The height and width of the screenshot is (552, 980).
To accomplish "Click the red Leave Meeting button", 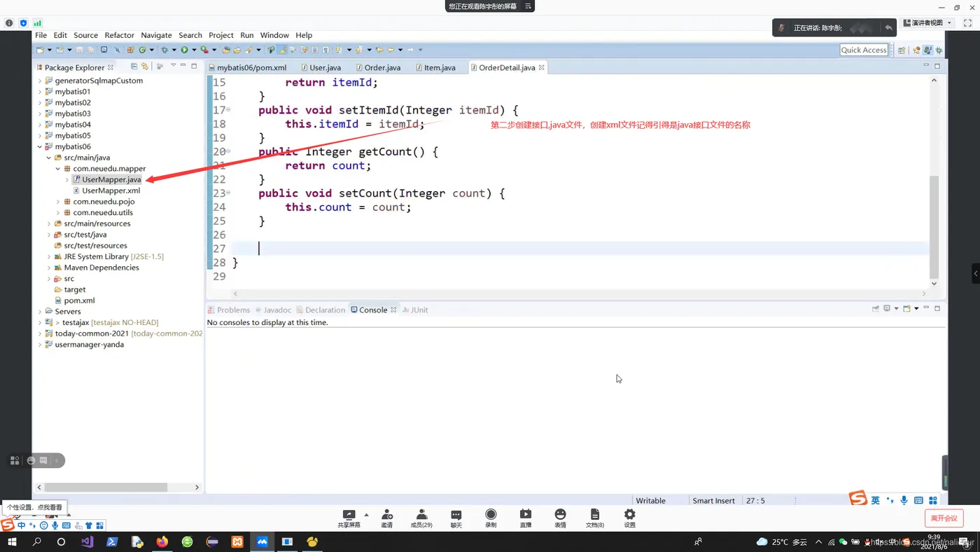I will (944, 518).
